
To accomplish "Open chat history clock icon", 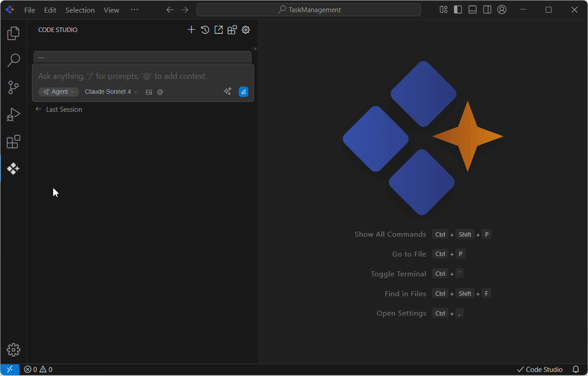I will point(205,30).
